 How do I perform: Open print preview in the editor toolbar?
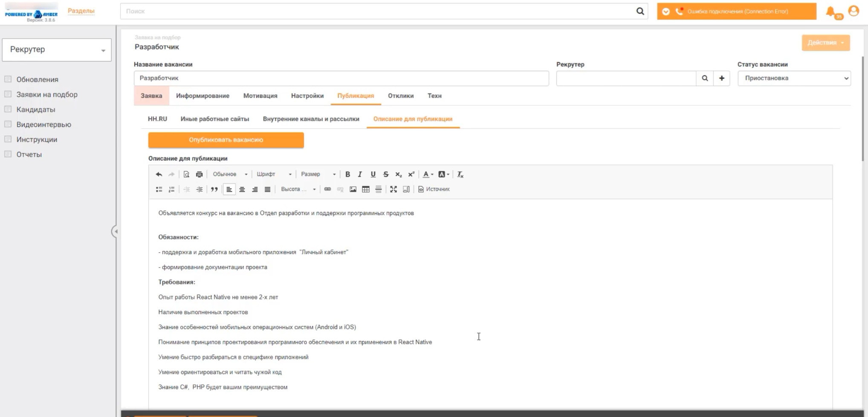click(186, 174)
